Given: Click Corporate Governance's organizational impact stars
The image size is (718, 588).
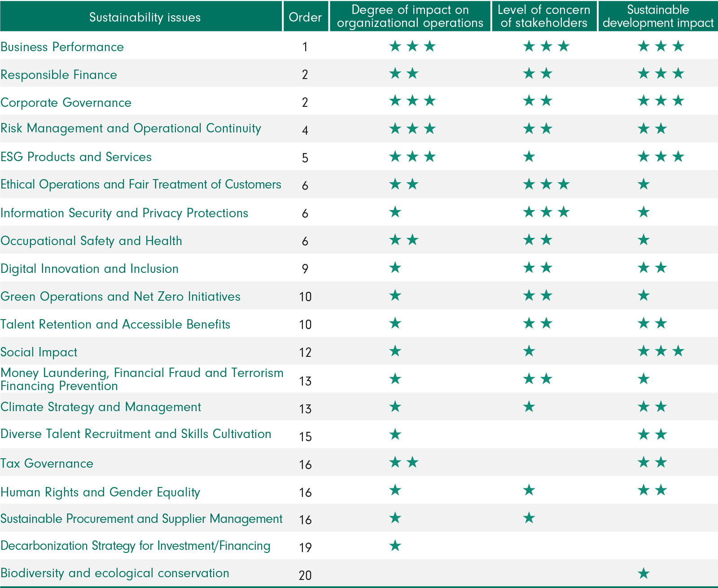Looking at the screenshot, I should [412, 101].
